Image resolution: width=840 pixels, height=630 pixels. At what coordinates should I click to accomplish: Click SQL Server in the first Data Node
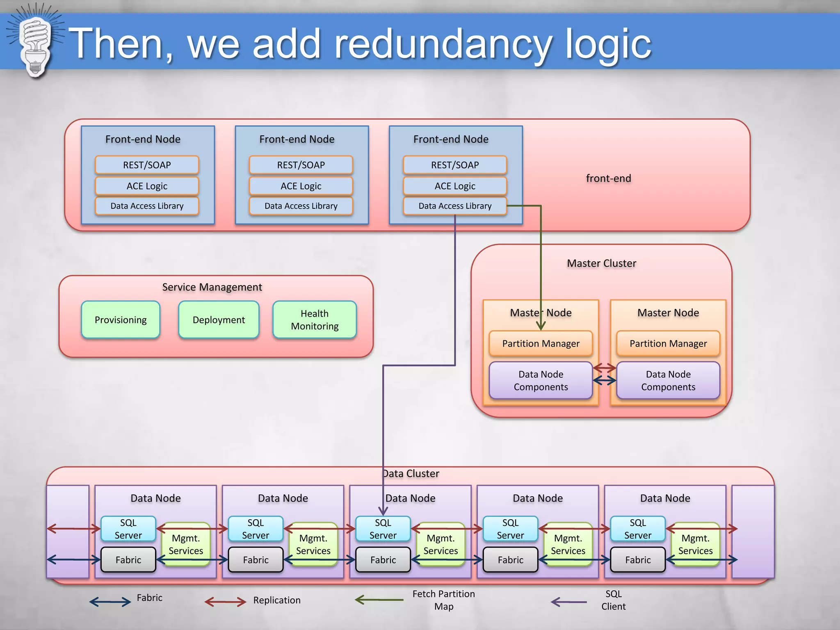pos(128,529)
